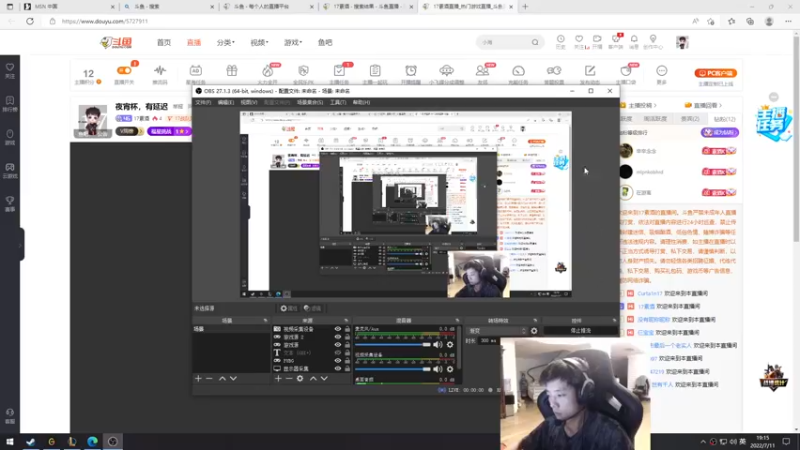Open the alarm clock 开播提醒 icon
The height and width of the screenshot is (450, 800).
(x=411, y=70)
